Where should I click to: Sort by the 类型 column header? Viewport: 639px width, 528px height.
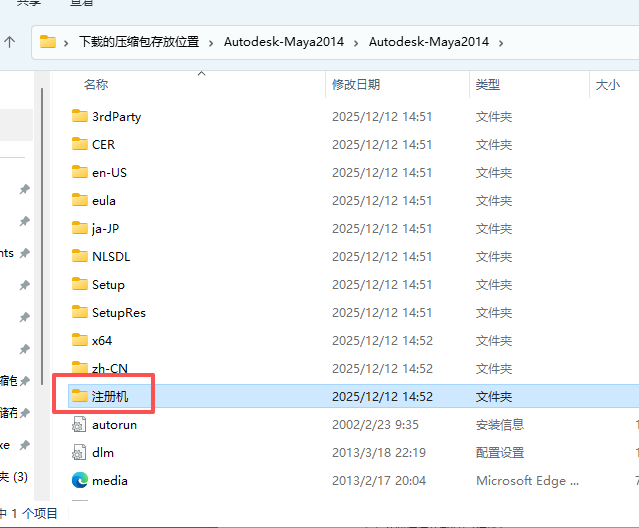pos(487,85)
